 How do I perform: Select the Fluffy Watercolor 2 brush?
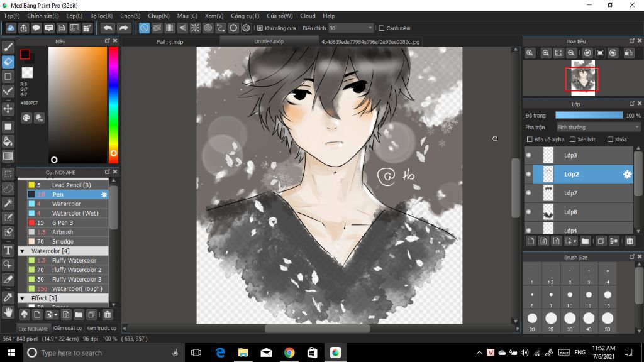pos(68,270)
